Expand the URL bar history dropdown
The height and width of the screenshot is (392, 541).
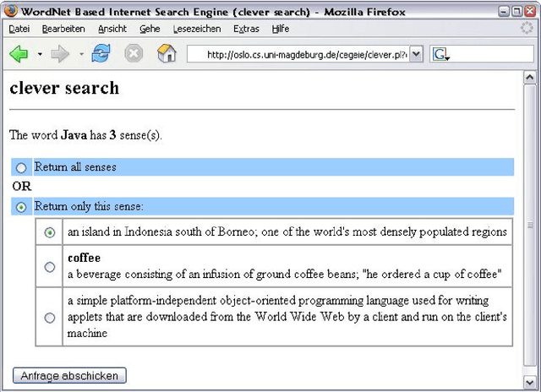tap(416, 55)
